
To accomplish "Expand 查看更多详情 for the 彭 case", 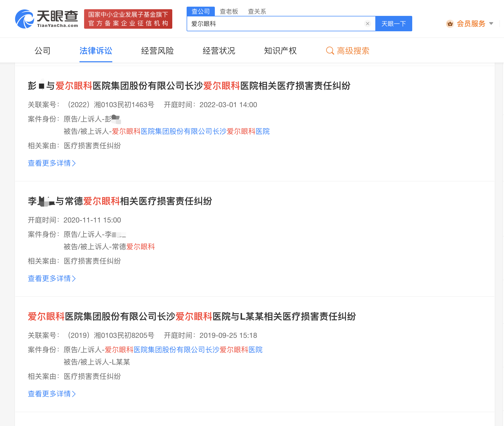I will click(x=52, y=163).
